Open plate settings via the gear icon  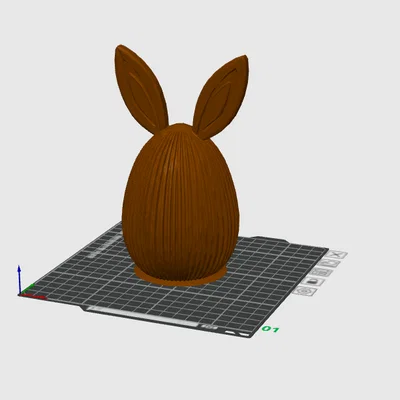(x=304, y=291)
